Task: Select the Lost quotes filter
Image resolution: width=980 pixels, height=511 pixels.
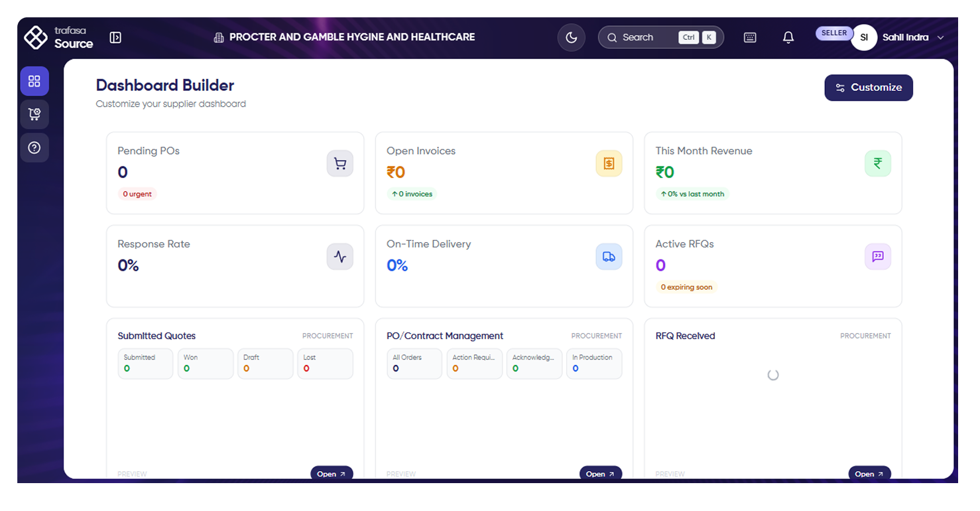Action: click(325, 364)
